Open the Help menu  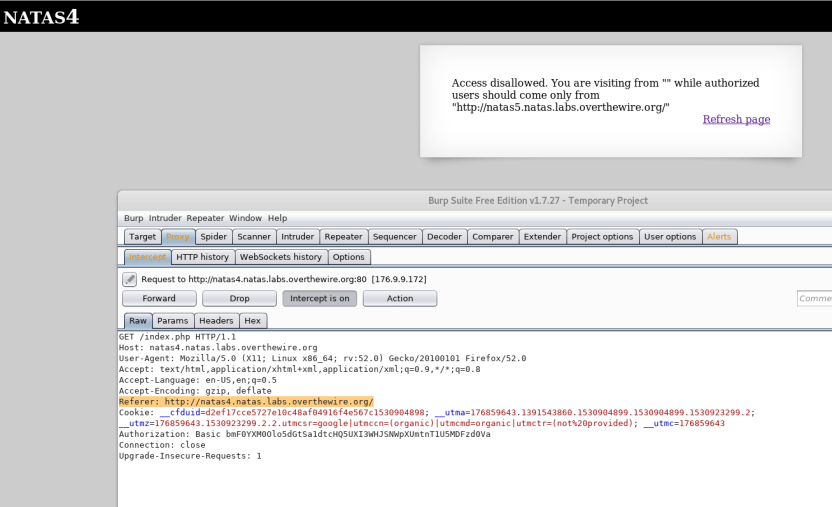(x=277, y=218)
